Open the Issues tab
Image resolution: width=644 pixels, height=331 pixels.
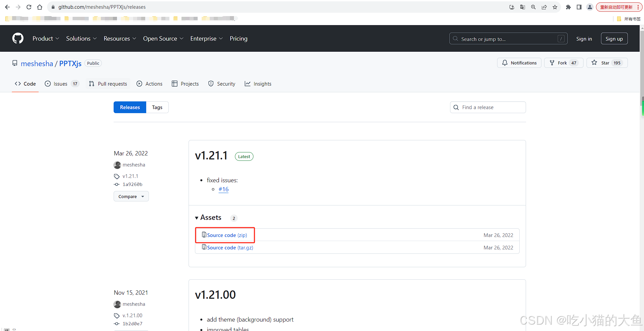point(62,84)
